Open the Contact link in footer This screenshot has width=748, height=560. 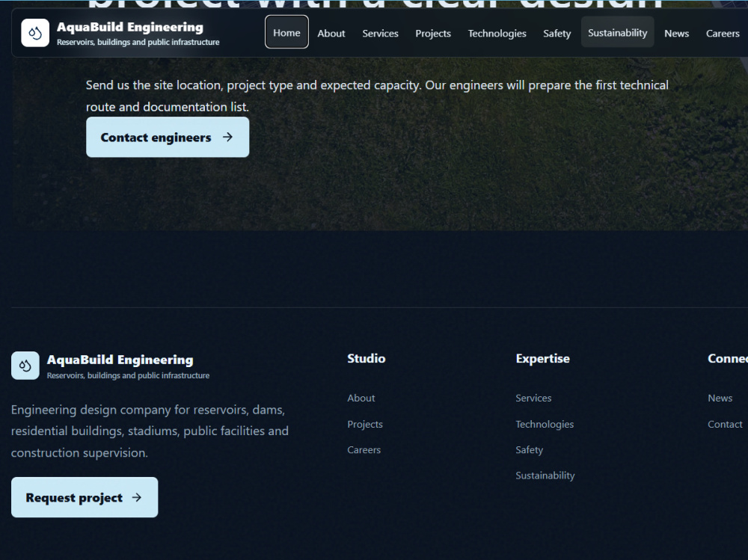point(725,424)
